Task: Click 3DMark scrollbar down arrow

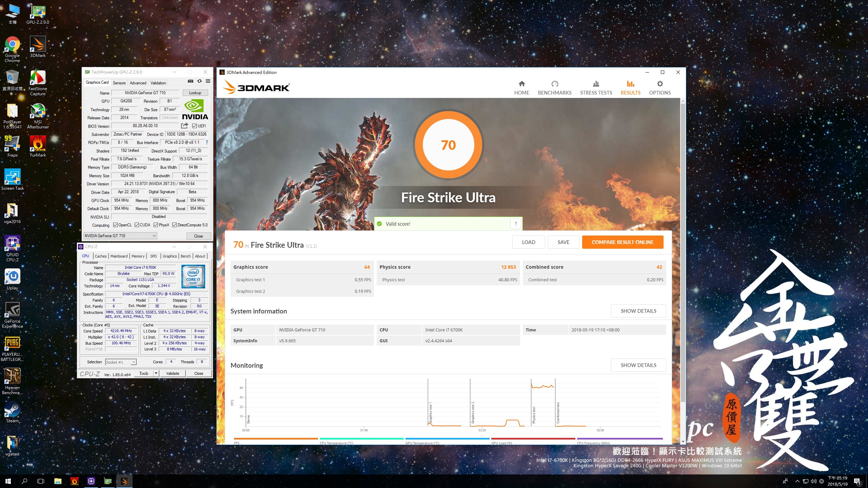Action: click(683, 442)
